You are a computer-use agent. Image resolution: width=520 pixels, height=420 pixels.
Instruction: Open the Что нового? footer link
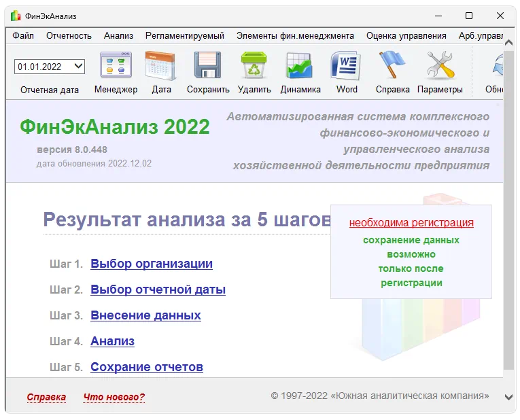114,397
